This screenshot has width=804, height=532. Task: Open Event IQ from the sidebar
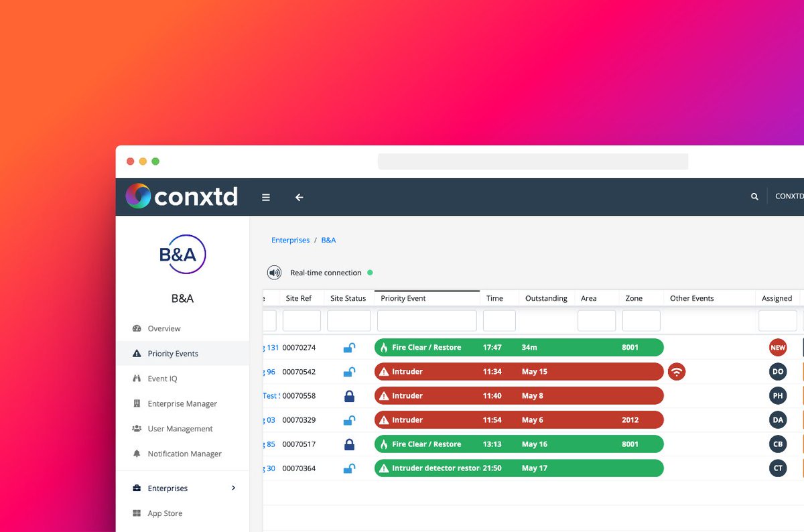[137, 379]
